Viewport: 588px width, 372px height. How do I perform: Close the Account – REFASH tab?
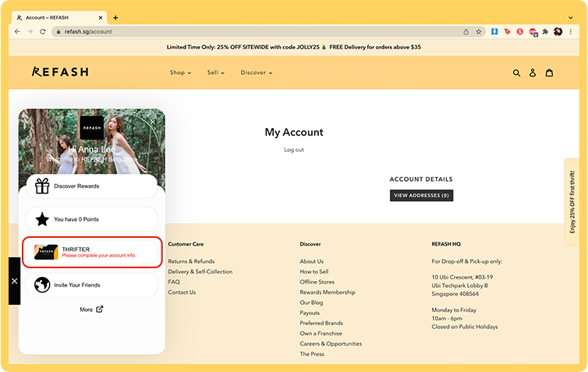click(x=100, y=18)
